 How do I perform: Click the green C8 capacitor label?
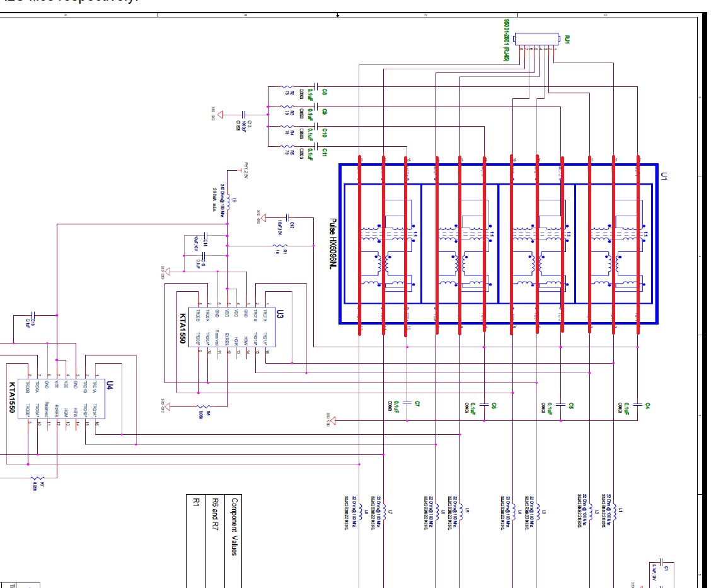click(x=325, y=92)
